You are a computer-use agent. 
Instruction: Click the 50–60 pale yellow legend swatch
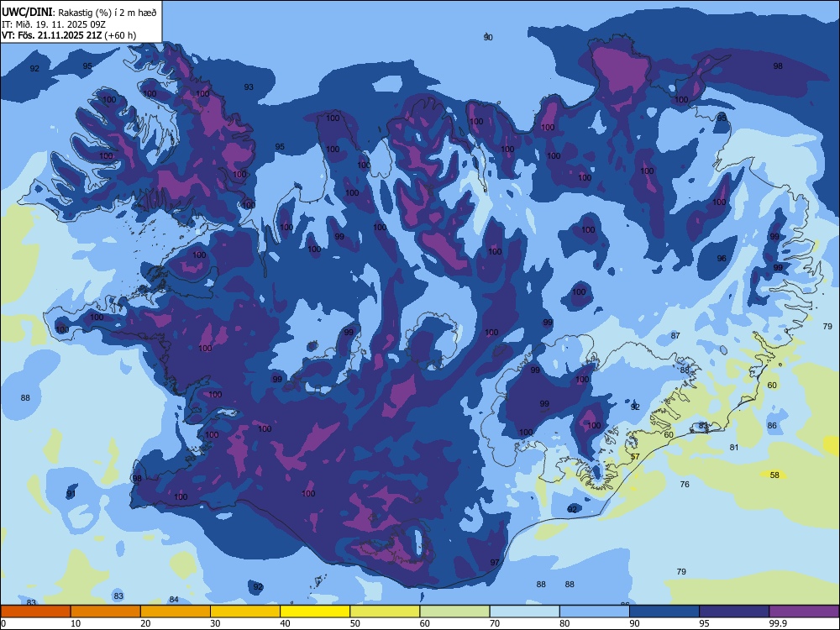[385, 612]
